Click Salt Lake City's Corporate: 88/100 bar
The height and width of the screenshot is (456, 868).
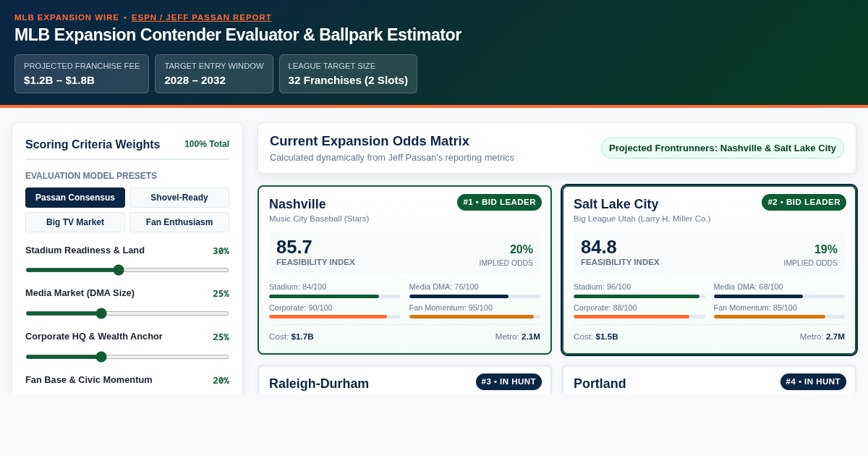point(639,316)
